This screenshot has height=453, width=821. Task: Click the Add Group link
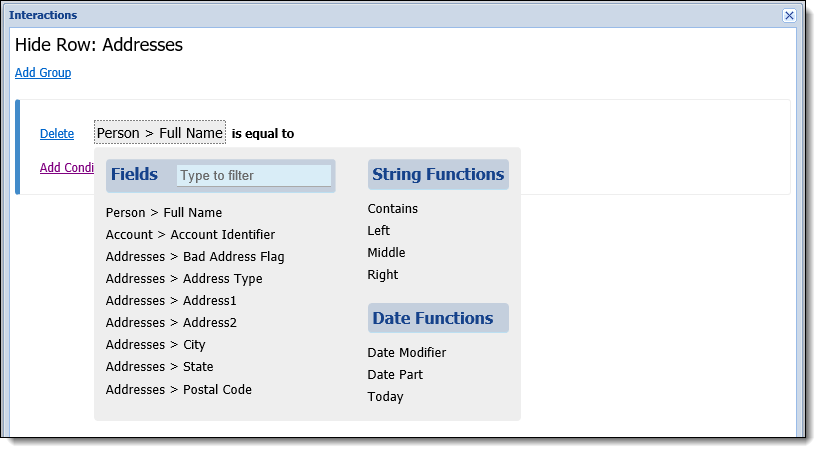tap(43, 72)
